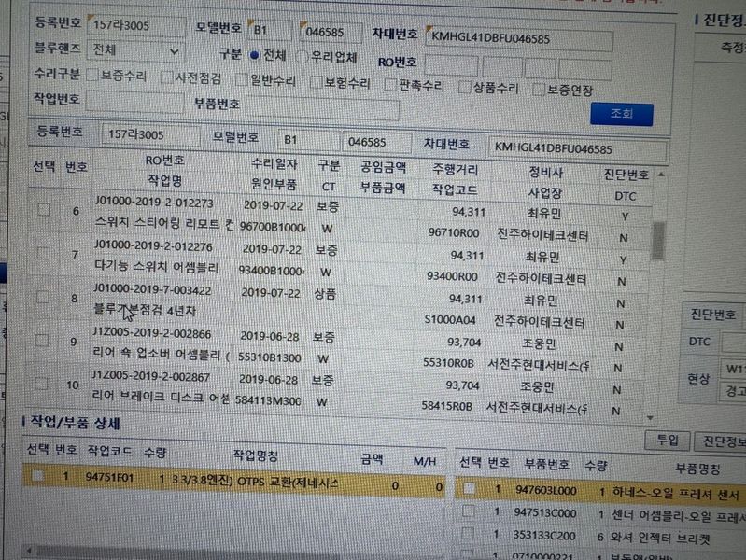The width and height of the screenshot is (746, 560).
Task: Click RO number J01000-2019-2-012276
Action: (x=153, y=246)
